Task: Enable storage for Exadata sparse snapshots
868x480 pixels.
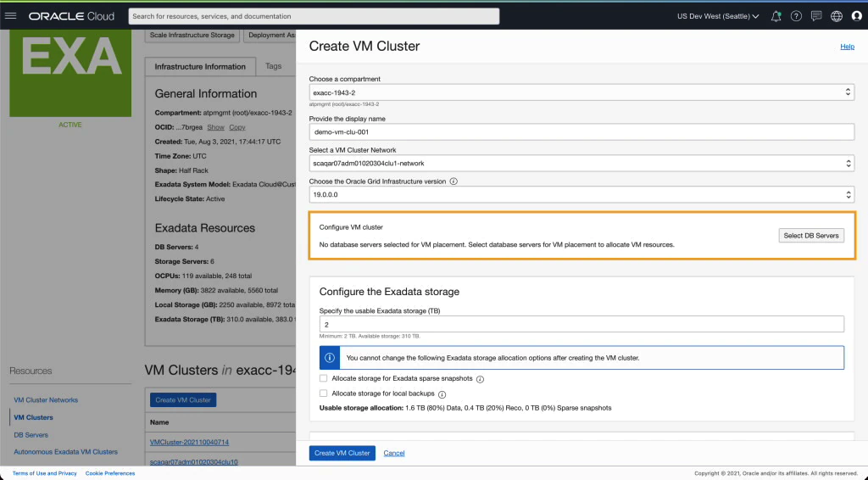Action: (324, 378)
